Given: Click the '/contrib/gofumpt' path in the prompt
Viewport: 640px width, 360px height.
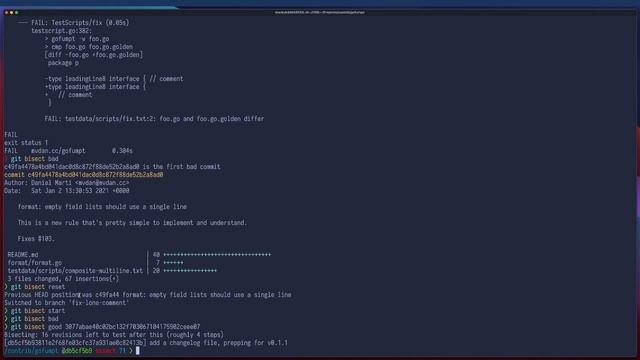Looking at the screenshot, I should click(x=31, y=351).
